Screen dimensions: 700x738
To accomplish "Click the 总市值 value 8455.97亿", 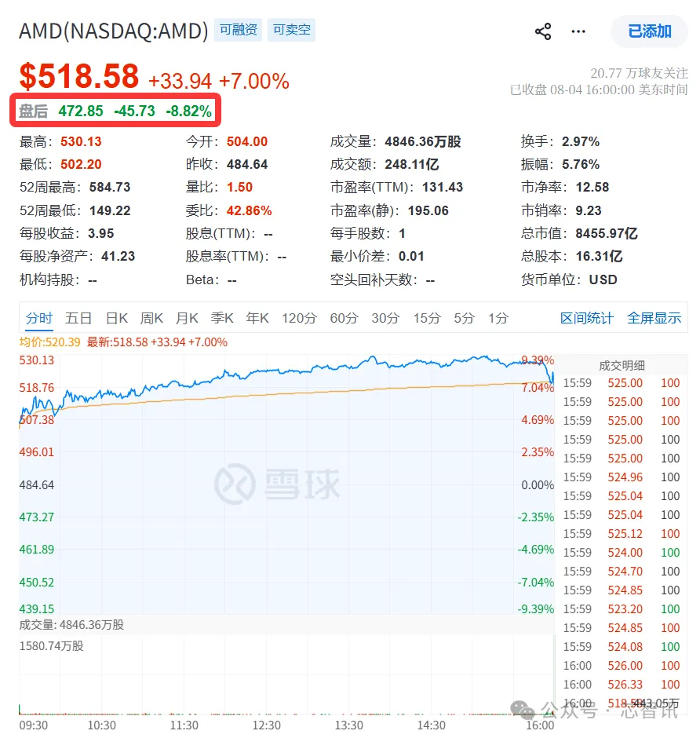I will pos(607,233).
